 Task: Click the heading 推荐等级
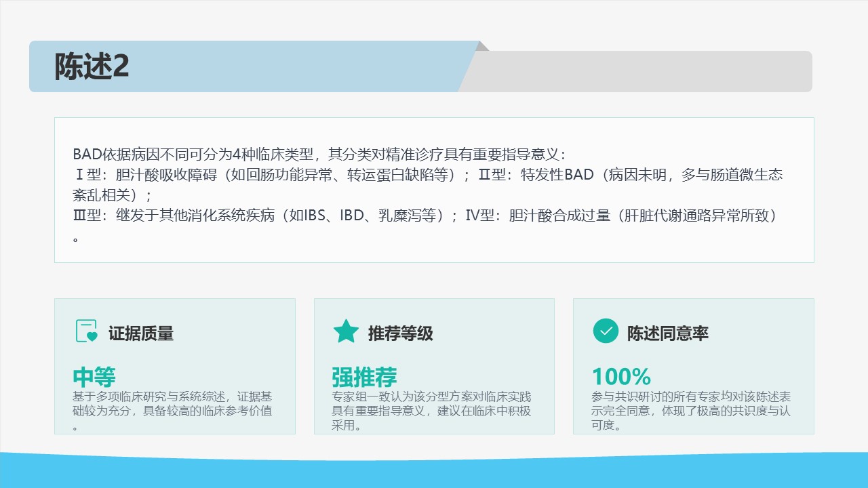pos(400,333)
